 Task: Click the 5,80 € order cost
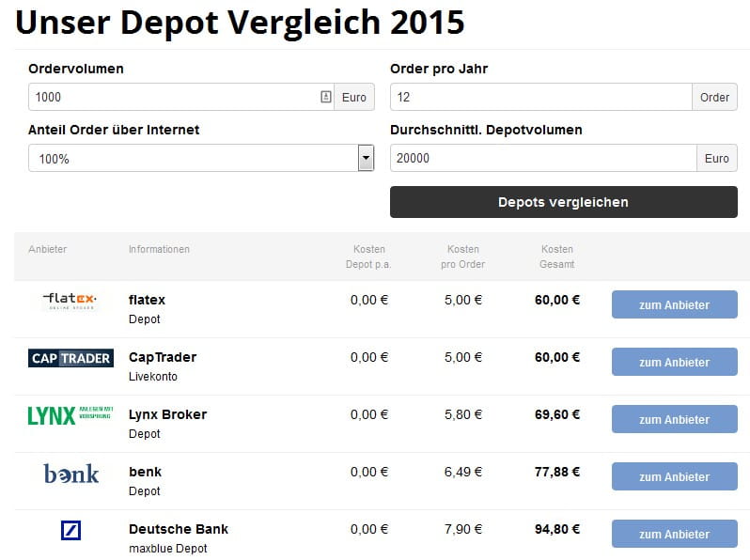point(463,414)
